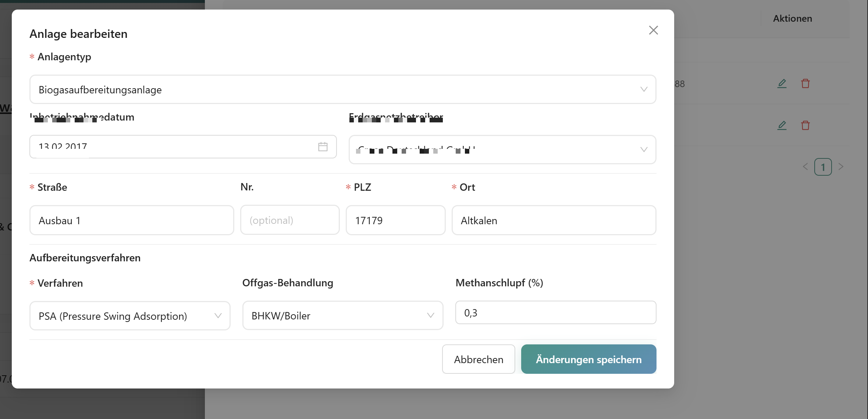This screenshot has height=419, width=868.
Task: Click Änderungen speichern button
Action: click(588, 359)
